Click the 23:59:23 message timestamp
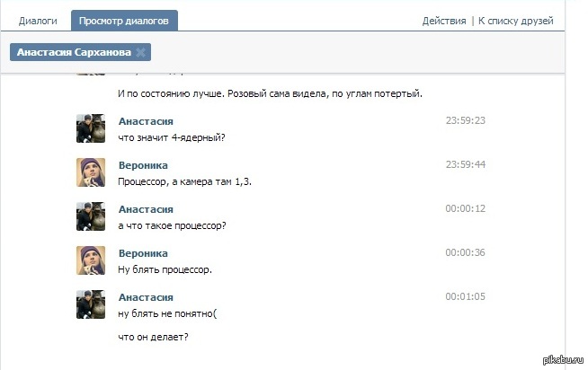Viewport: 588px width, 370px height. coord(466,120)
